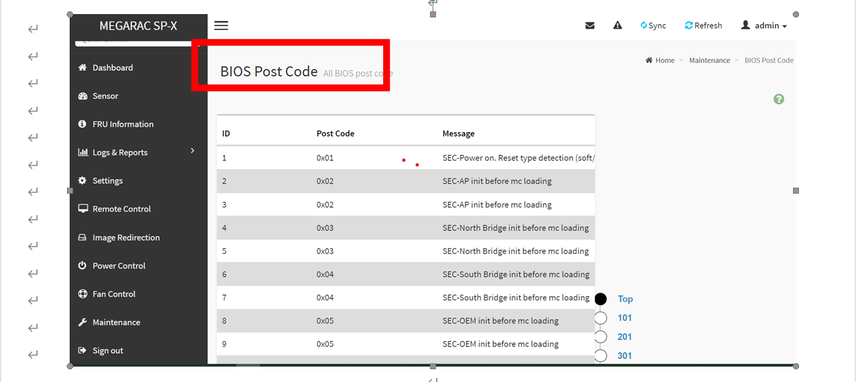Click the Sync button
This screenshot has width=868, height=382.
coord(653,25)
